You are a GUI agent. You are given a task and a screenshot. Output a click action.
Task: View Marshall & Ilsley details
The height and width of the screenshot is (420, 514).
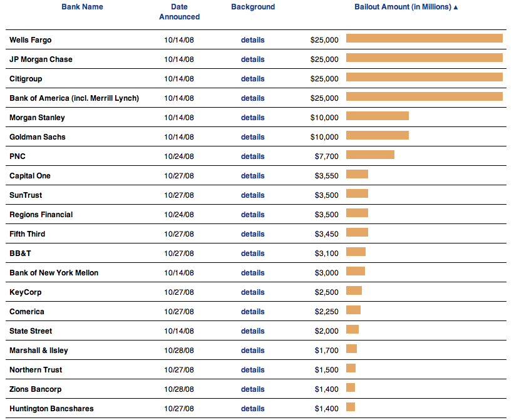coord(253,351)
